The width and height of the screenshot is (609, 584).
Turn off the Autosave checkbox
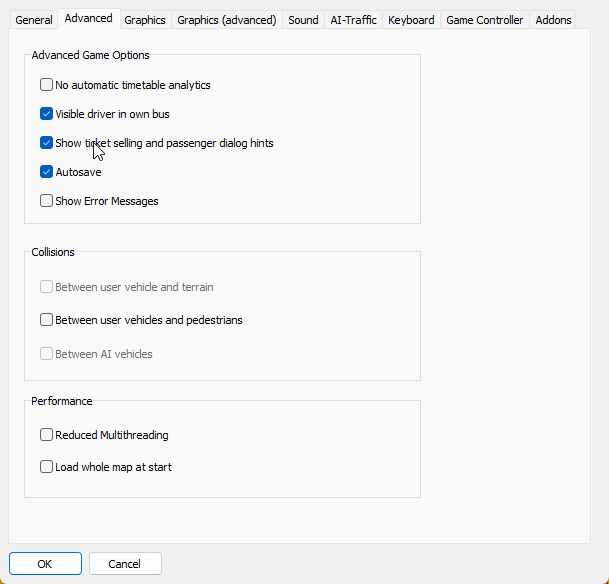[46, 172]
